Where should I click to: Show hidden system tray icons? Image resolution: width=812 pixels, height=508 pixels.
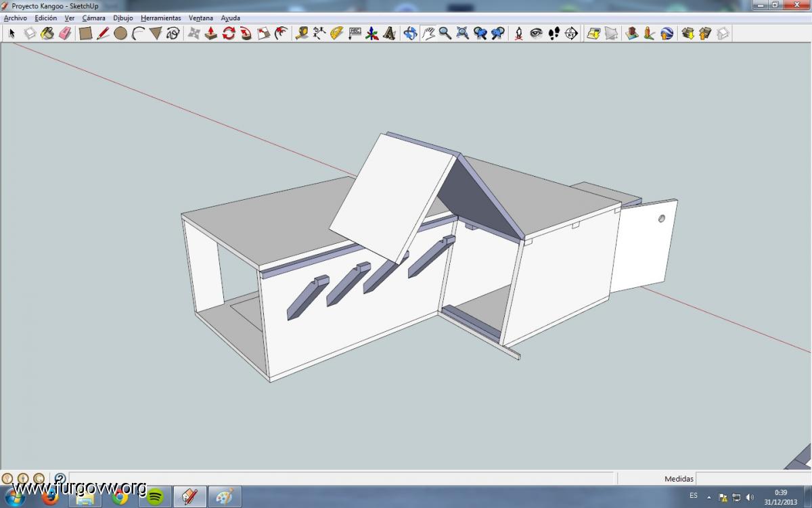pos(710,496)
